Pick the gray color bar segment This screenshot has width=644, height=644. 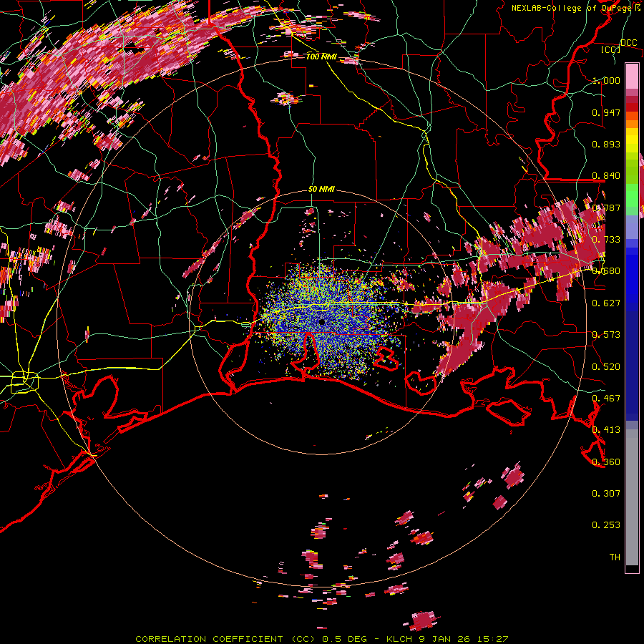[x=632, y=497]
